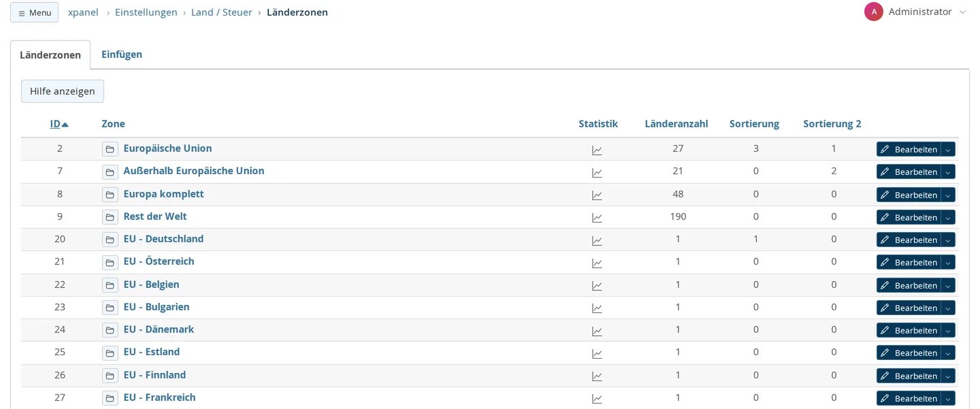Show statistics chart for EU - Frankreich

point(597,399)
